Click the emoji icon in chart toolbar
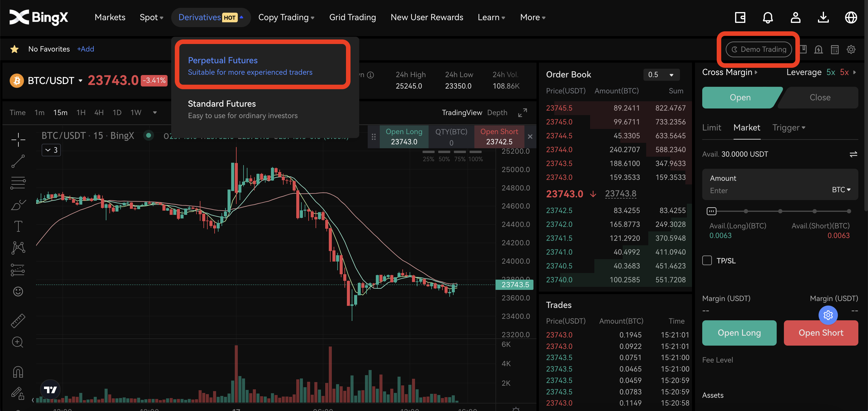The height and width of the screenshot is (411, 868). 18,291
